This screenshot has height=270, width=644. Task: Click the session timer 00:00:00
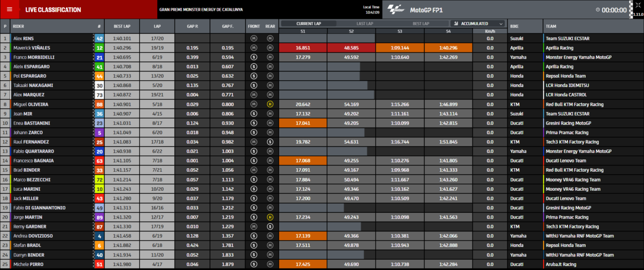tap(614, 10)
